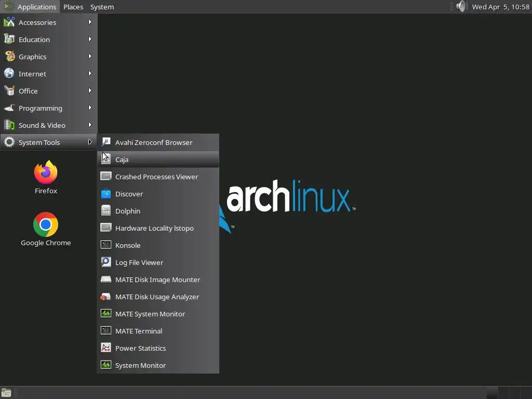The width and height of the screenshot is (532, 399).
Task: Click the "Log File Viewer" label
Action: click(139, 262)
